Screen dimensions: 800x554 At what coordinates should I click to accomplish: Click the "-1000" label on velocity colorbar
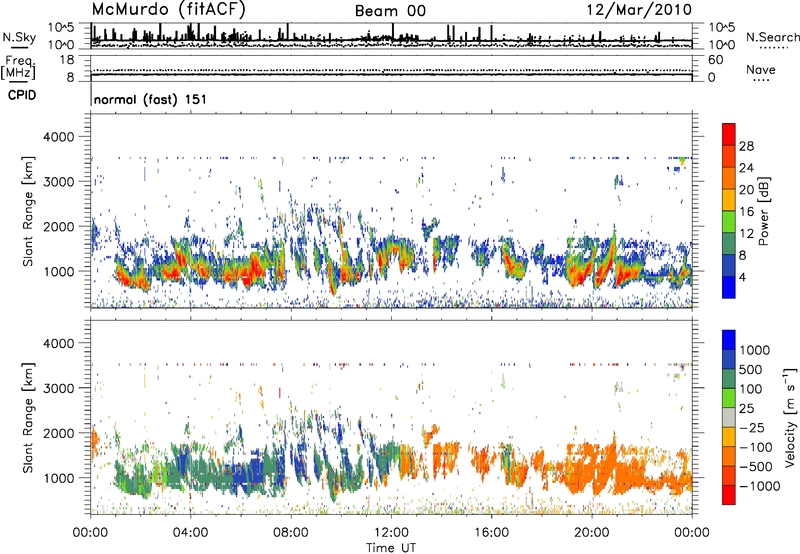click(x=759, y=486)
